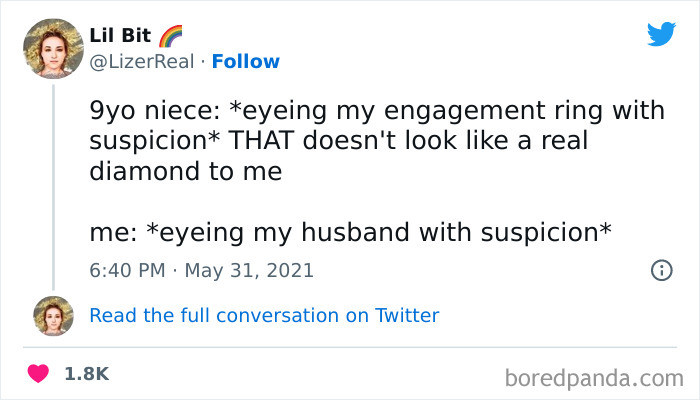700x400 pixels.
Task: Open the 6:40 PM timestamp link
Action: point(125,270)
